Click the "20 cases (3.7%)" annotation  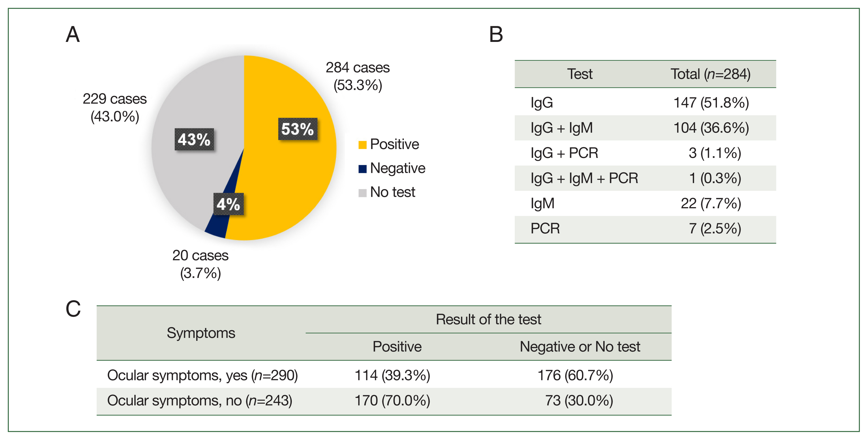click(x=200, y=264)
